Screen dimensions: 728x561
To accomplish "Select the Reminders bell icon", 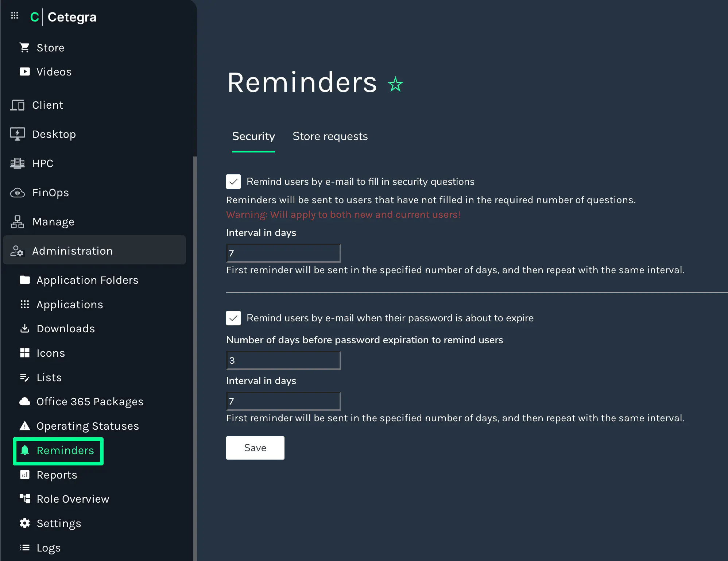I will coord(24,450).
